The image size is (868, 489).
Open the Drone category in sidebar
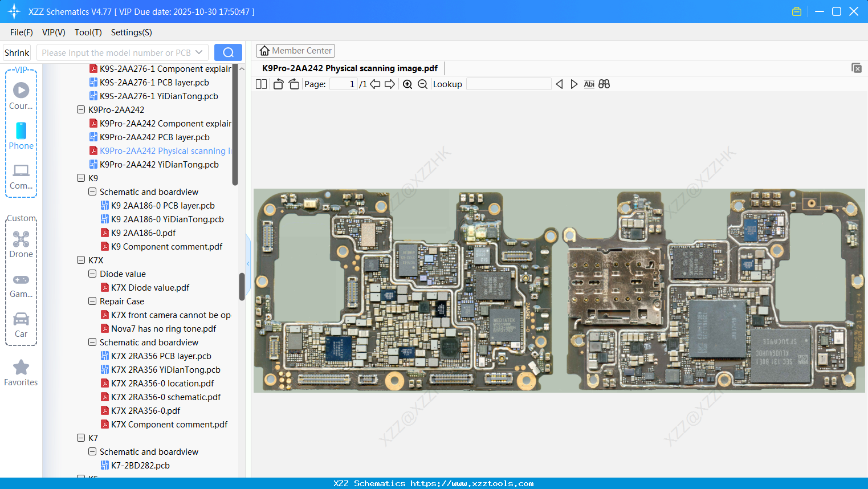pyautogui.click(x=21, y=244)
